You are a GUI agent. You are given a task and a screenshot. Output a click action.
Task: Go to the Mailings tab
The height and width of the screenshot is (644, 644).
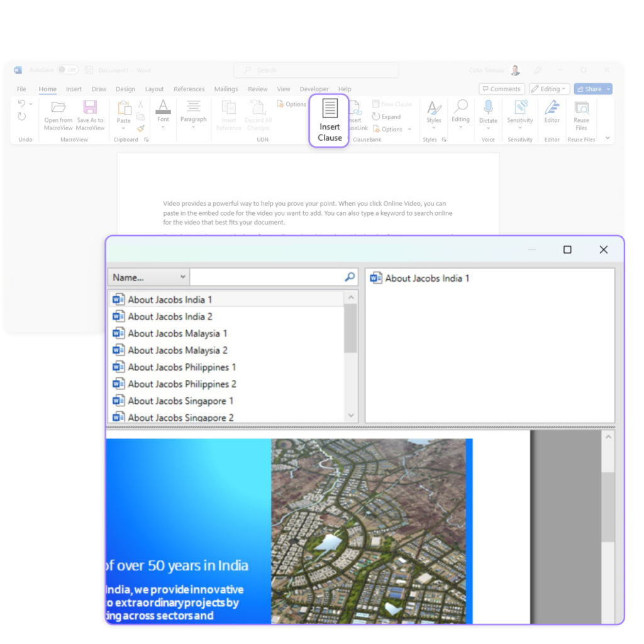226,89
